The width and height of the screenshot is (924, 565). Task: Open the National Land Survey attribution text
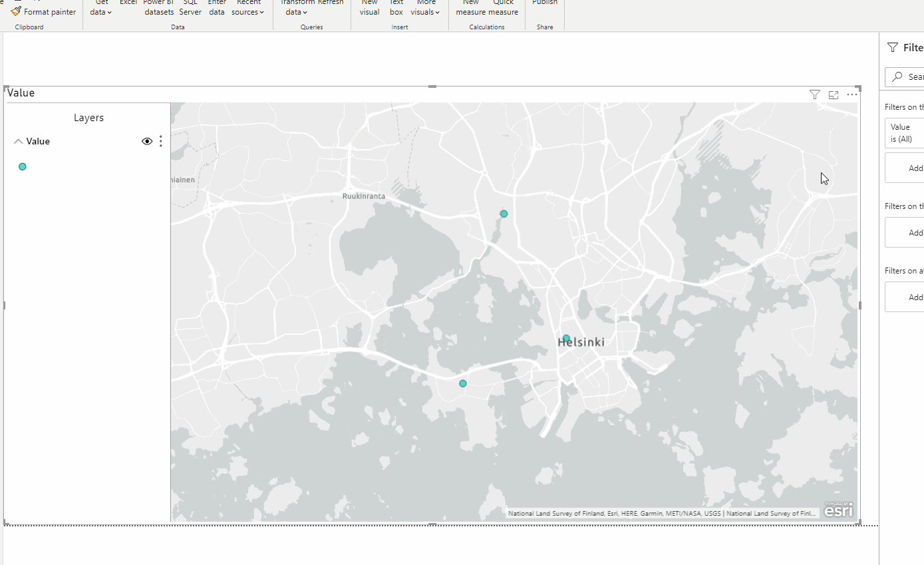[x=663, y=513]
